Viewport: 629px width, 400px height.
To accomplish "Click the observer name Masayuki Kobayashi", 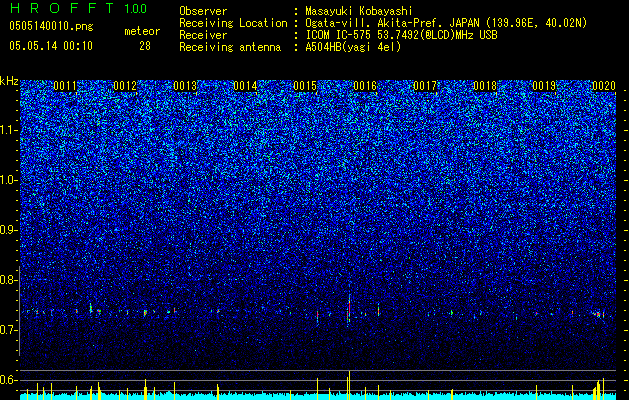I will click(359, 11).
